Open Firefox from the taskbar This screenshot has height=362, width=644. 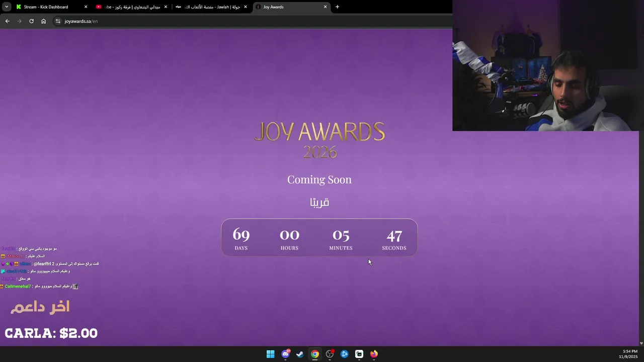(x=374, y=354)
